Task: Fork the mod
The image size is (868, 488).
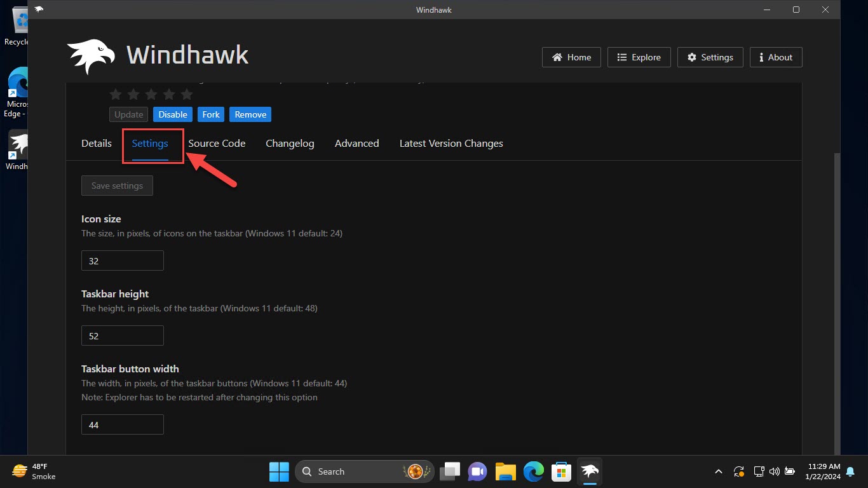Action: coord(211,114)
